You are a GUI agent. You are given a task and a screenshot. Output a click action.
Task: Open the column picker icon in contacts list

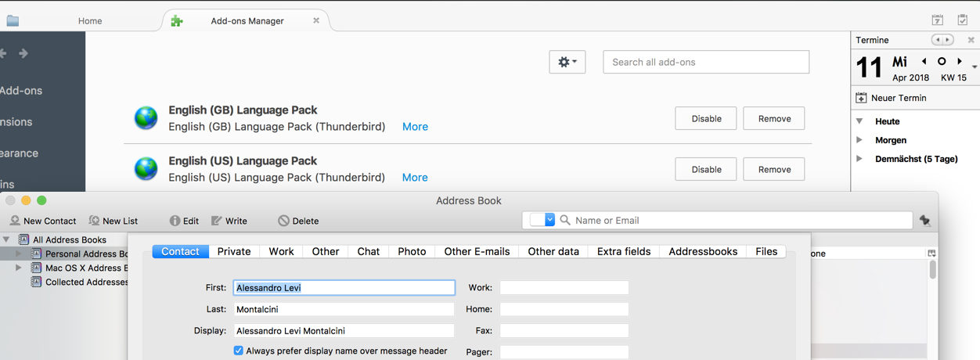pyautogui.click(x=931, y=254)
